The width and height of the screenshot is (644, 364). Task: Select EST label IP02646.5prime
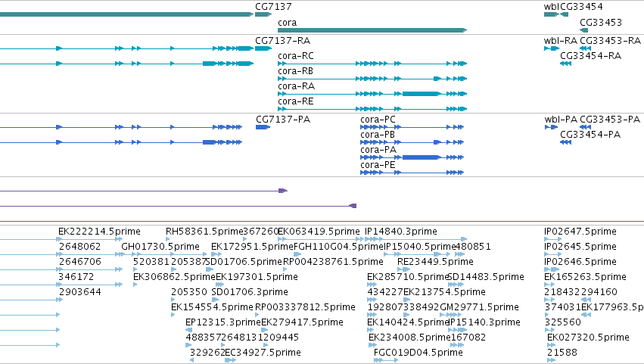pos(580,262)
